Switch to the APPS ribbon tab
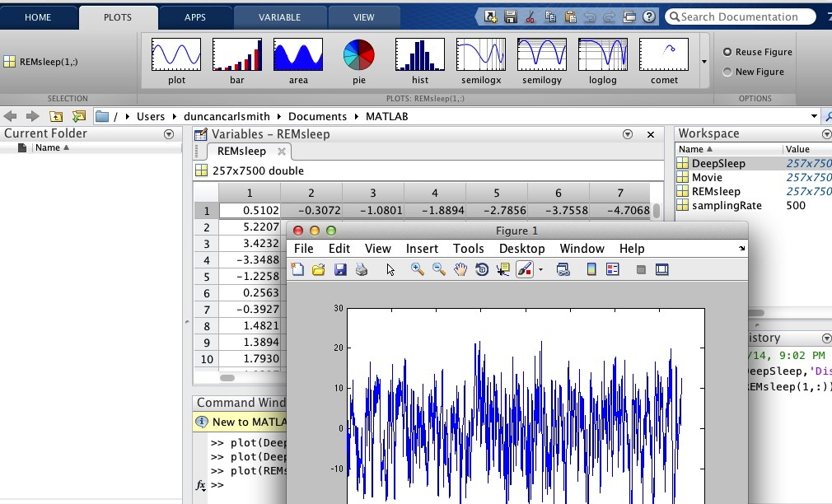 195,17
